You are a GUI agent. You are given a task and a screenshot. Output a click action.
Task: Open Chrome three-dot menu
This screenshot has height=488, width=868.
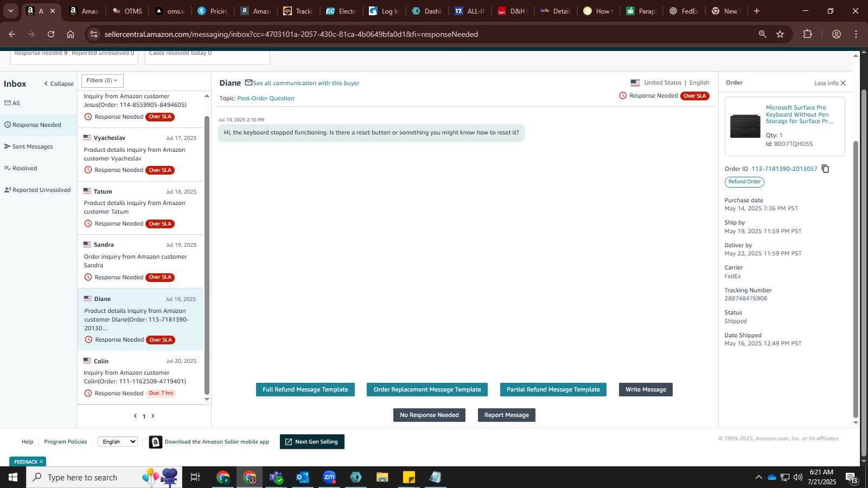pos(856,34)
